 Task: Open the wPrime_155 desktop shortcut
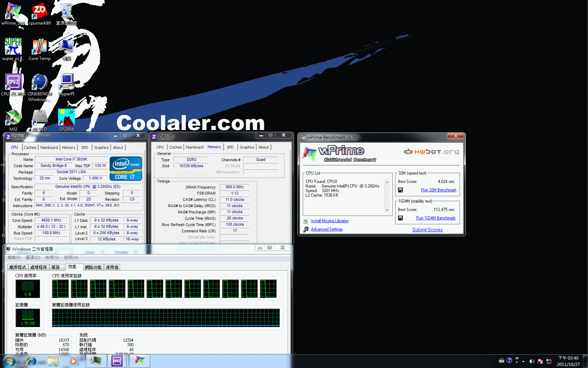click(x=13, y=14)
